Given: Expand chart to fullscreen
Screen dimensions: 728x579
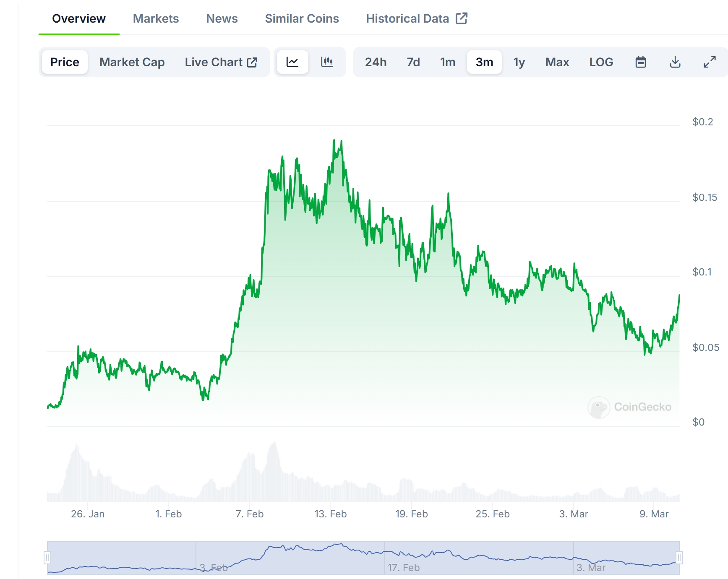Looking at the screenshot, I should [710, 62].
